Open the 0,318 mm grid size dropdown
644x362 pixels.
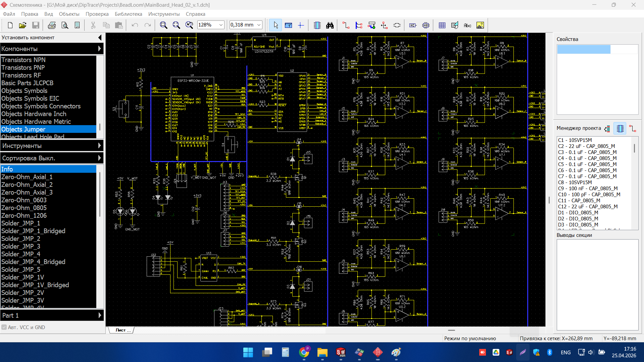coord(259,25)
